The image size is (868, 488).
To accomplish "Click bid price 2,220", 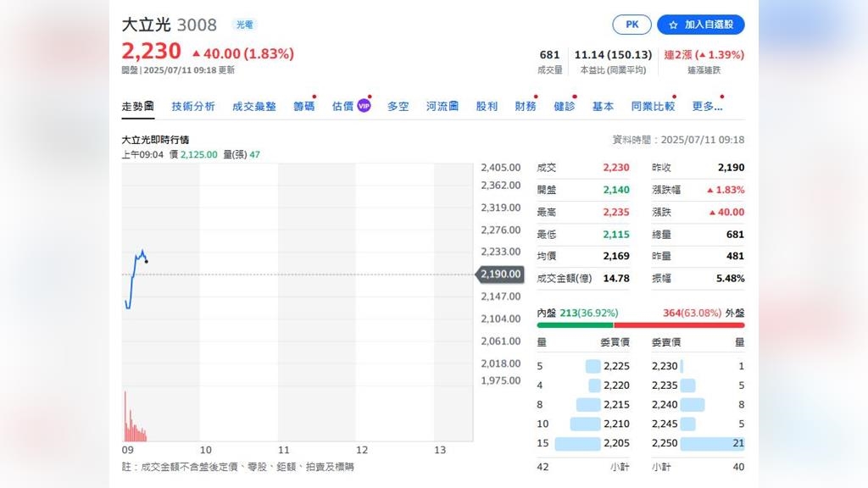I will click(616, 385).
